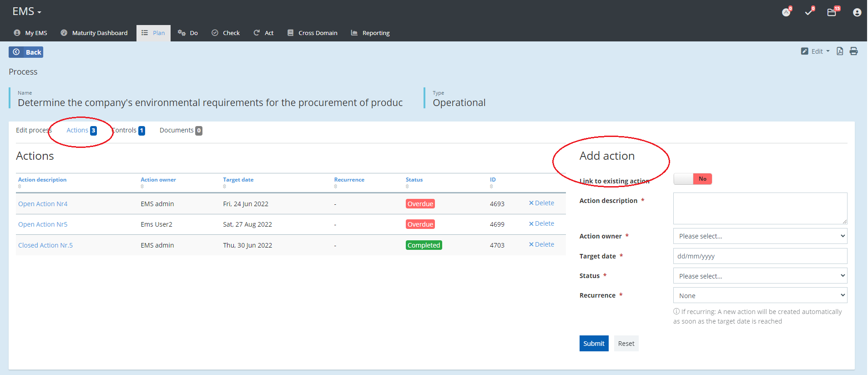Sort table by Action description column
This screenshot has height=375, width=868.
click(x=42, y=180)
